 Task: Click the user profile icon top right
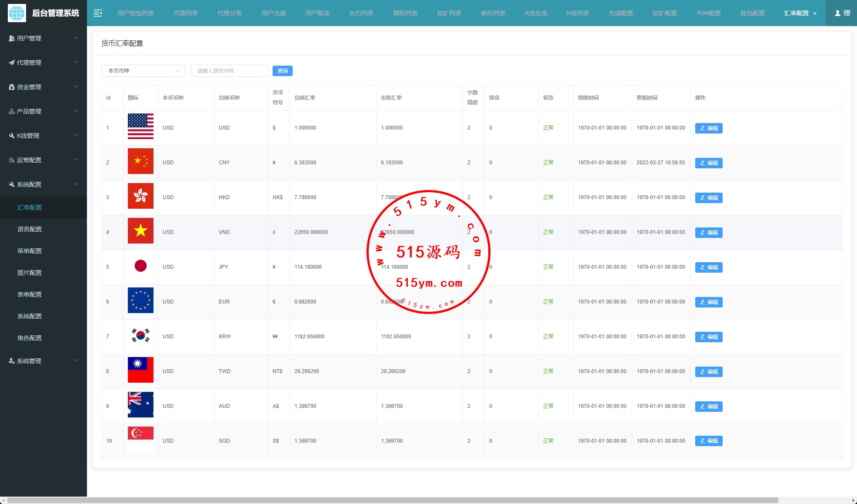tap(837, 13)
